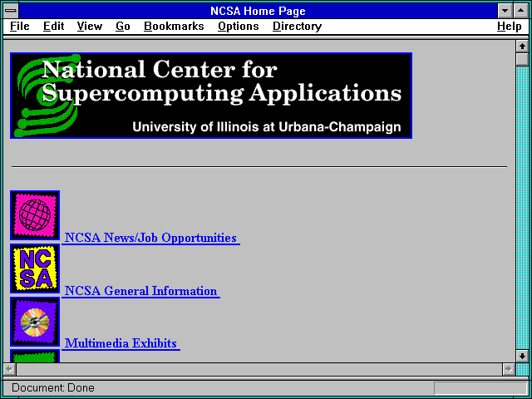Click the NCSA Home Page title bar

coord(258,11)
